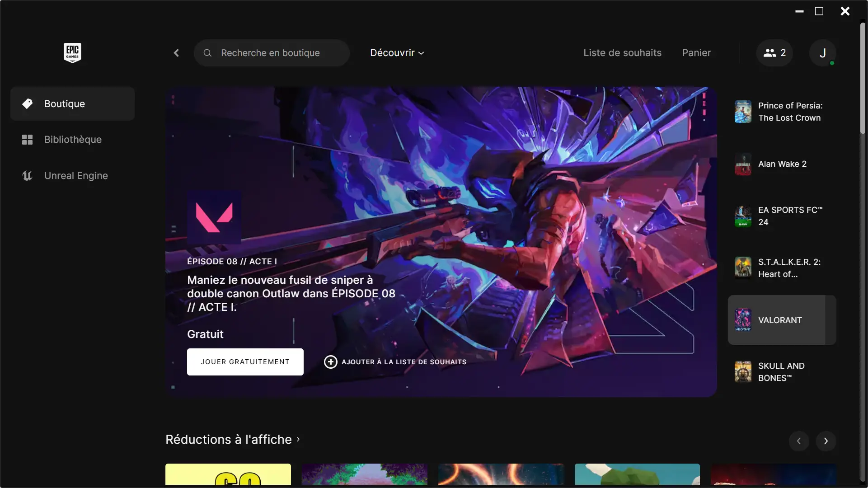Image resolution: width=868 pixels, height=488 pixels.
Task: Click the Unreal Engine logo icon
Action: 27,176
